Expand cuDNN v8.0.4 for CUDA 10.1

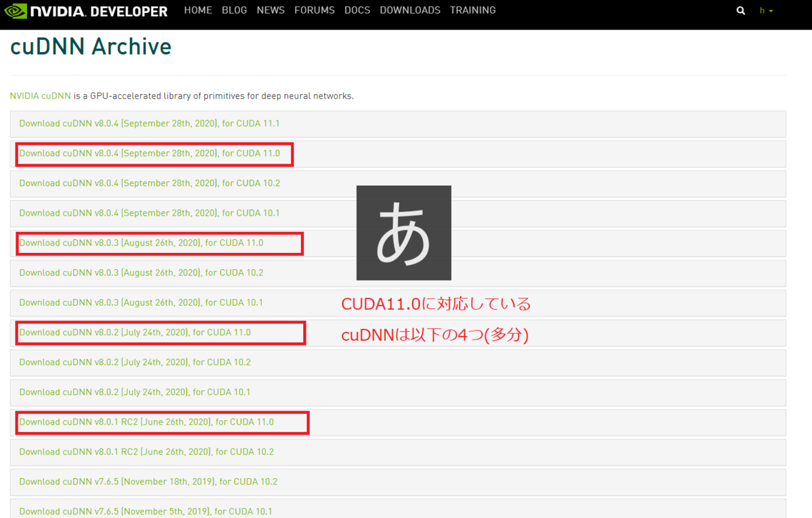[398, 213]
